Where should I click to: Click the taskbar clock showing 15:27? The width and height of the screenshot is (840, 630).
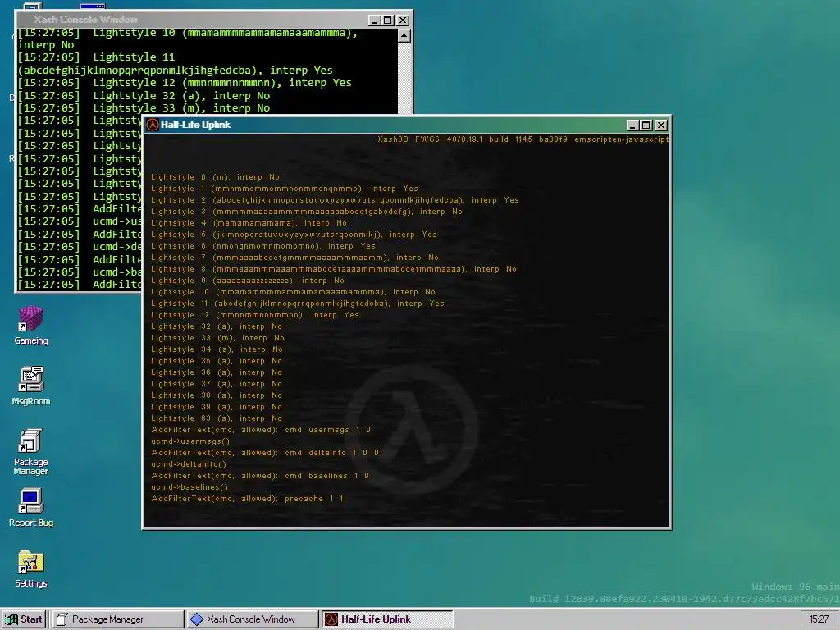pos(818,619)
